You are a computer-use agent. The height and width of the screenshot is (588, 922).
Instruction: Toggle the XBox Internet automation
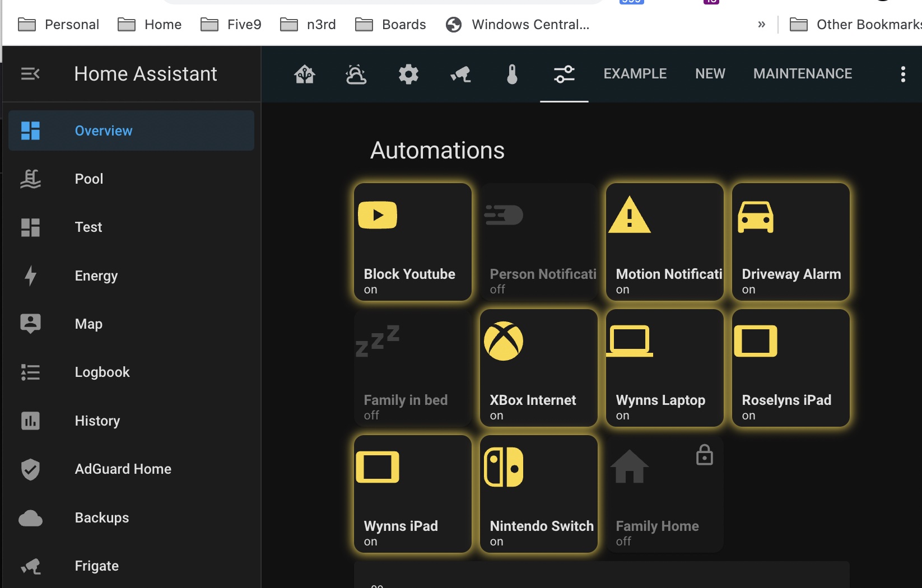click(x=539, y=368)
